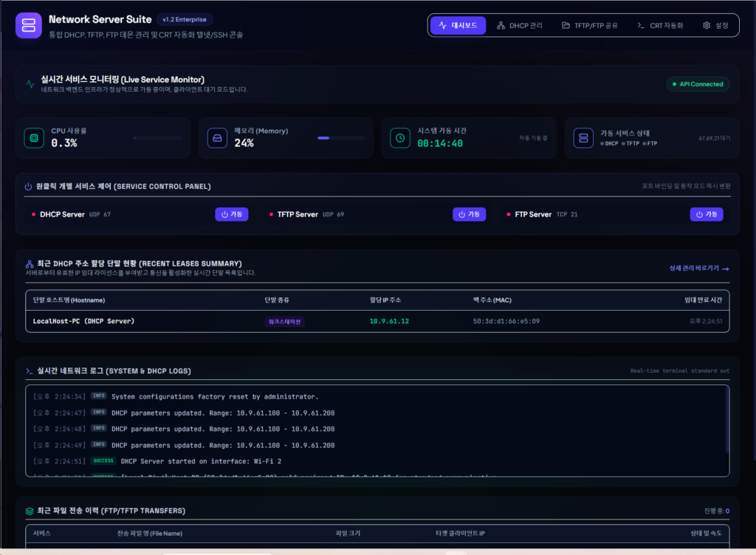Select the LocalHost-PC (DHCP Server) row
This screenshot has width=756, height=555.
click(377, 321)
